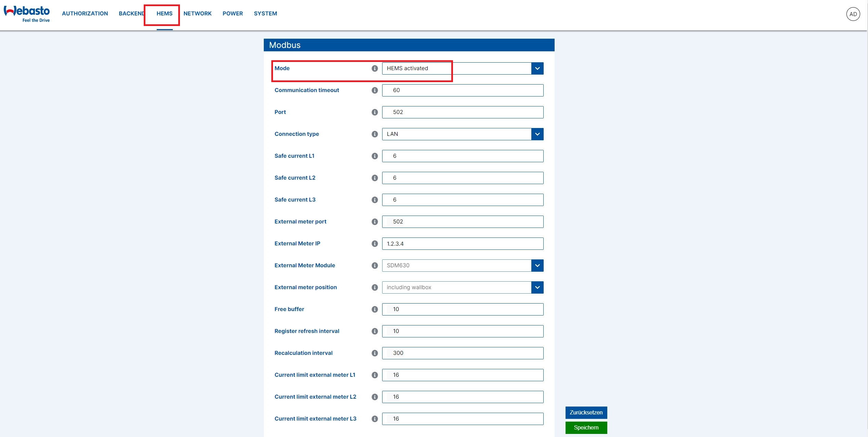Show info for Safe current L1
Screen dimensions: 868x437
[375, 156]
